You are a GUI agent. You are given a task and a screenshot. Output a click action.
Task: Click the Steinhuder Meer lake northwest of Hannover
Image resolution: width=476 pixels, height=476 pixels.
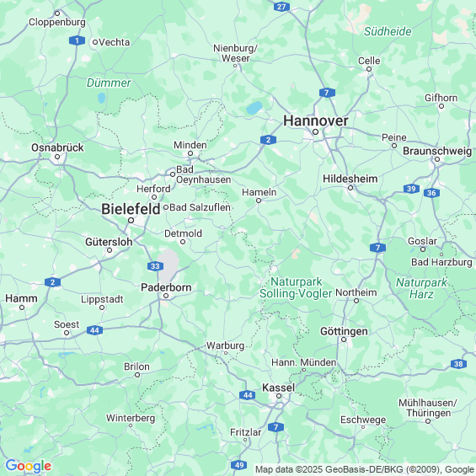click(x=254, y=108)
